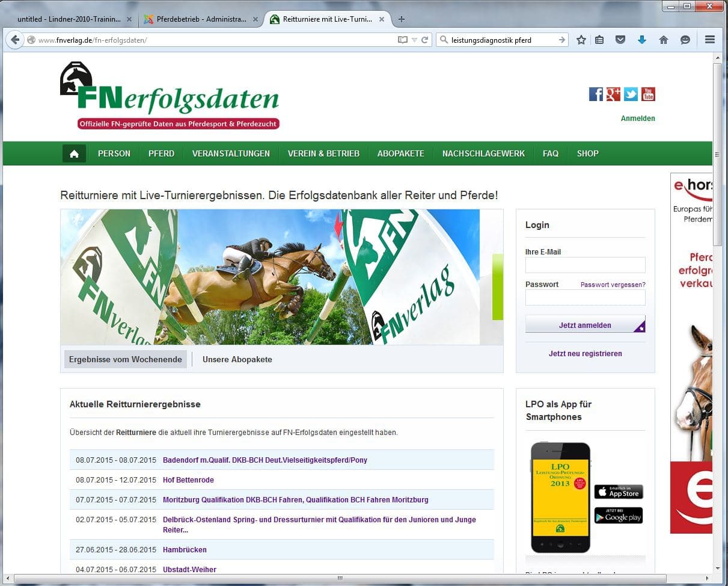This screenshot has height=586, width=728.
Task: Switch to the Pferdebetrieb Administration tab
Action: pyautogui.click(x=201, y=19)
